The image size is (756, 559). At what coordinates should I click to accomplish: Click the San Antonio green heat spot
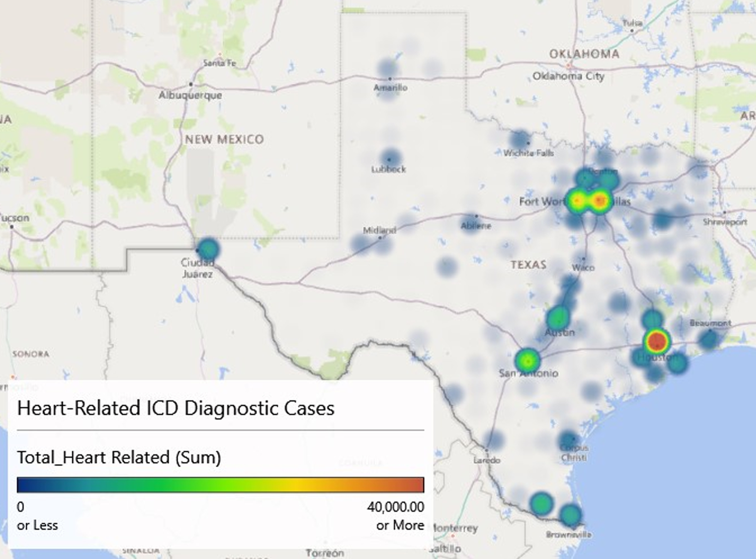tap(527, 361)
